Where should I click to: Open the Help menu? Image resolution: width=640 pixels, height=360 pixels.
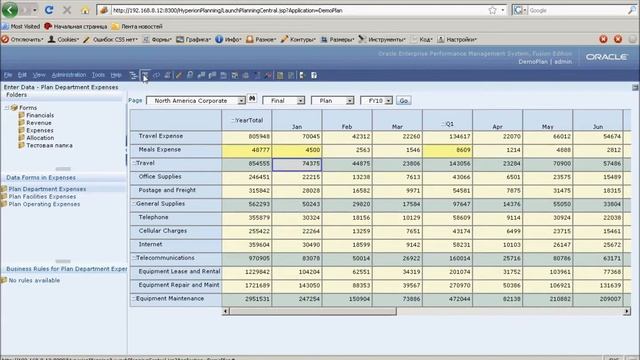[116, 75]
